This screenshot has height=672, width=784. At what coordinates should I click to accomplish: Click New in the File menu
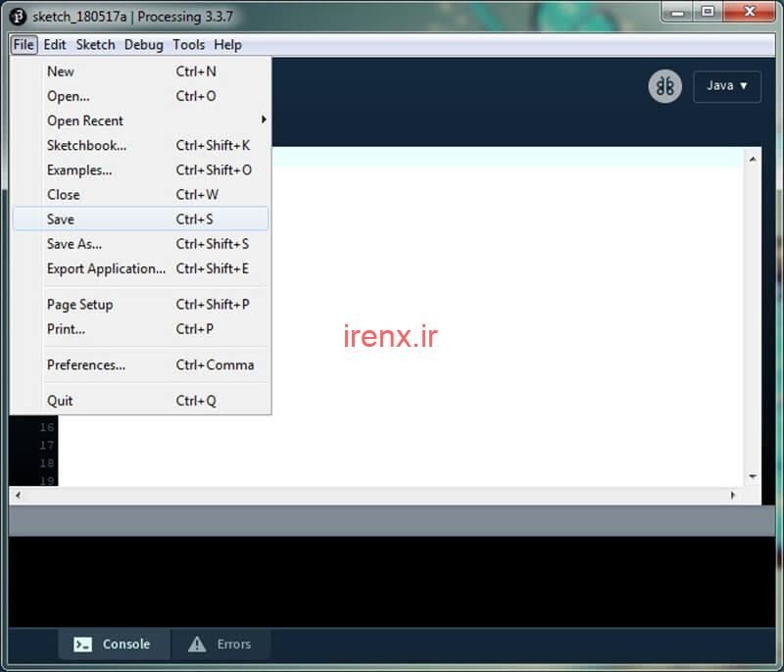coord(61,72)
